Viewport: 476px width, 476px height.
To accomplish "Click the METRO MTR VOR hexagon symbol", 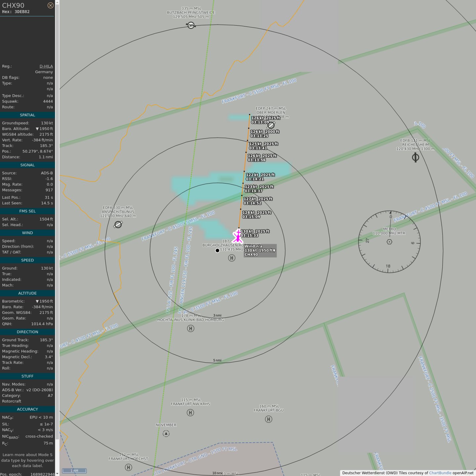I will 389,242.
